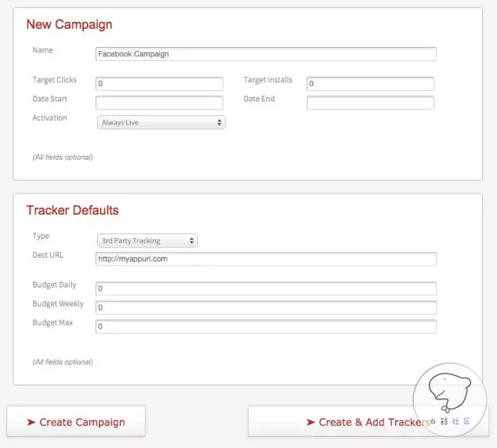Focus the campaign Name input field

tap(266, 54)
